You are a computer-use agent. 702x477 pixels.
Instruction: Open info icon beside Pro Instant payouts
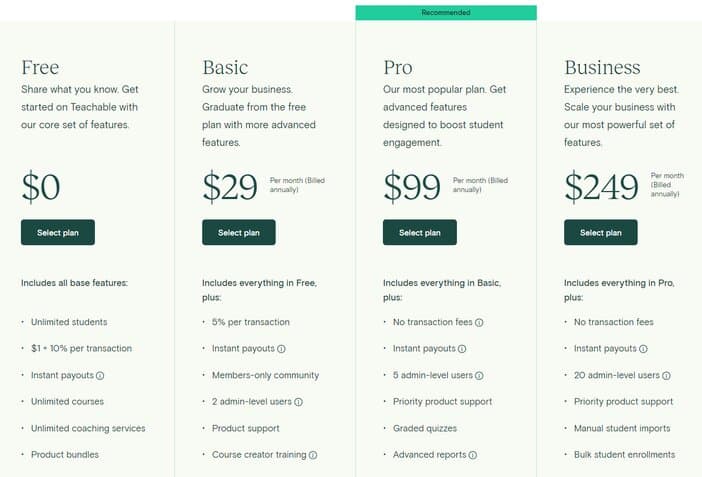pos(462,349)
